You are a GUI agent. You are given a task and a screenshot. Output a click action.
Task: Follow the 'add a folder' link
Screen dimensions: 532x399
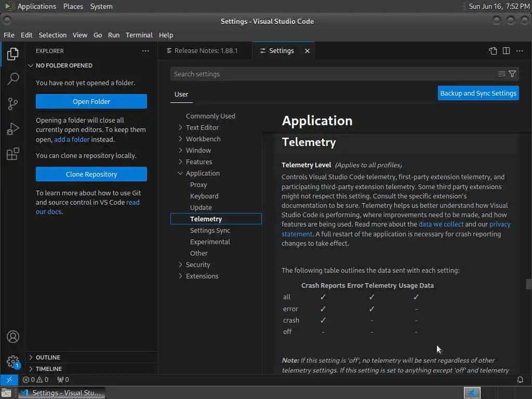click(x=72, y=139)
